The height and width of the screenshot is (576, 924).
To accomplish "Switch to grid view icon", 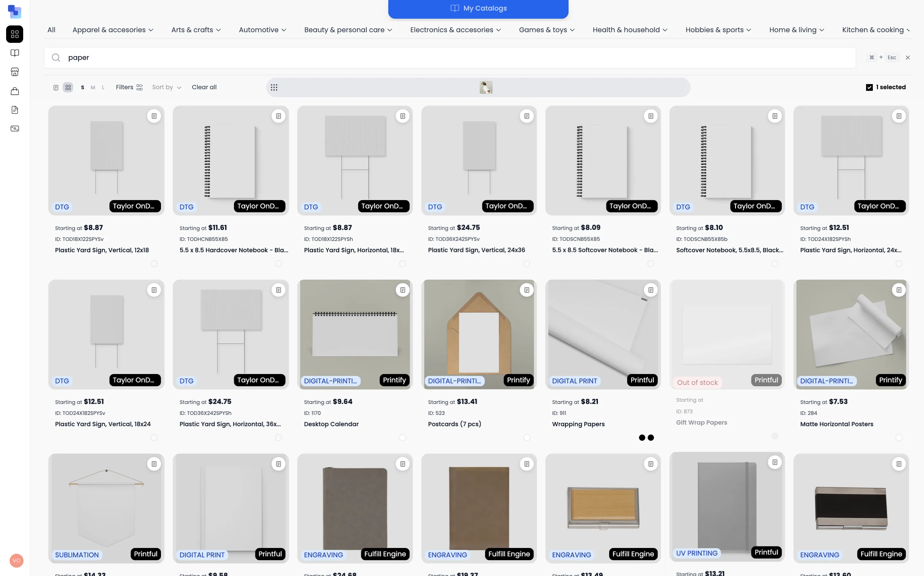I will (68, 87).
